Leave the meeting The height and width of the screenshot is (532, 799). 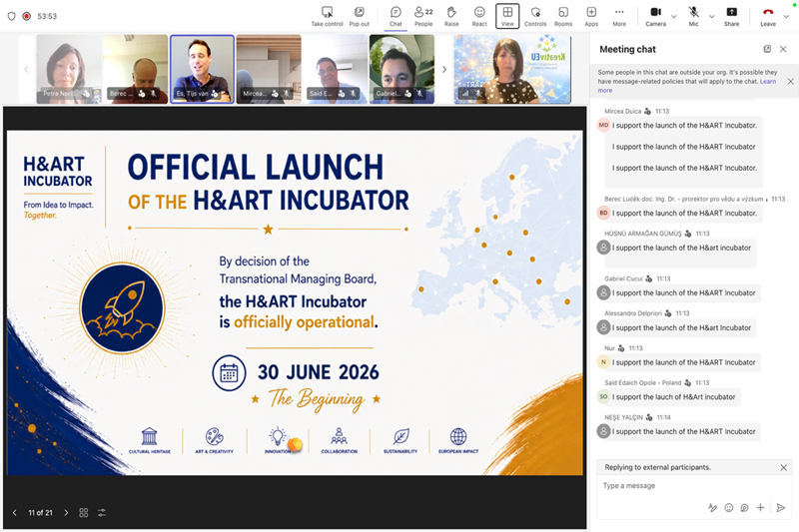(768, 16)
